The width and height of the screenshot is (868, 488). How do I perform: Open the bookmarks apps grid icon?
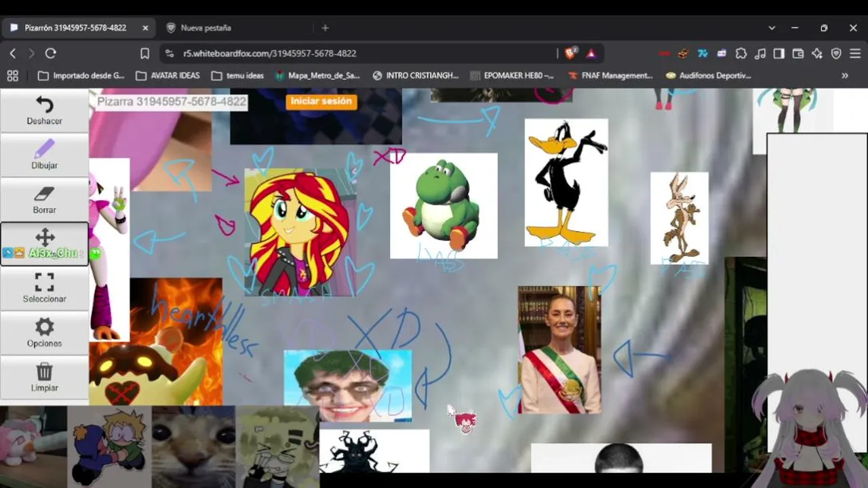click(12, 75)
